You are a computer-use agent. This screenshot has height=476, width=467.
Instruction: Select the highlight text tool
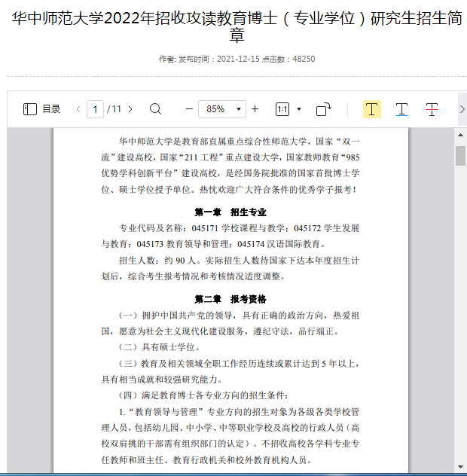coord(371,109)
